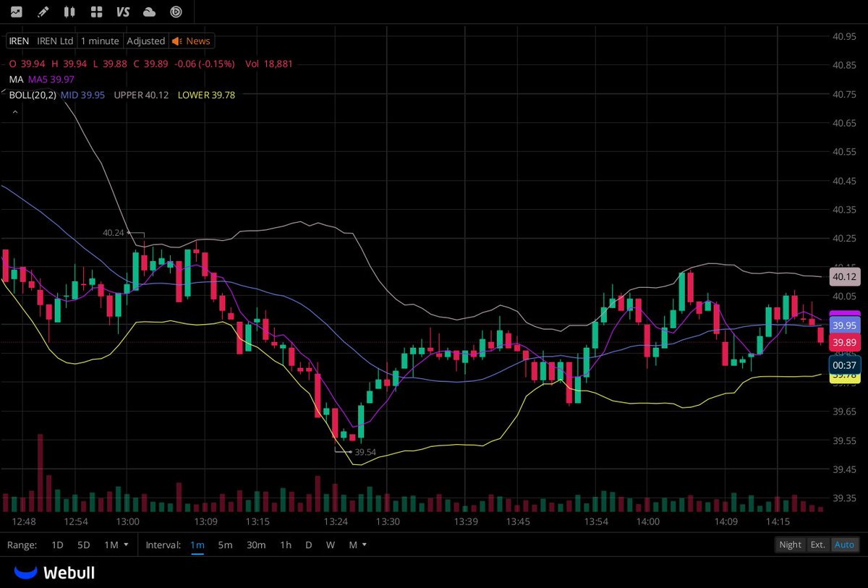Screen dimensions: 868x588
Task: Click the IREN Ltd company name
Action: 56,41
